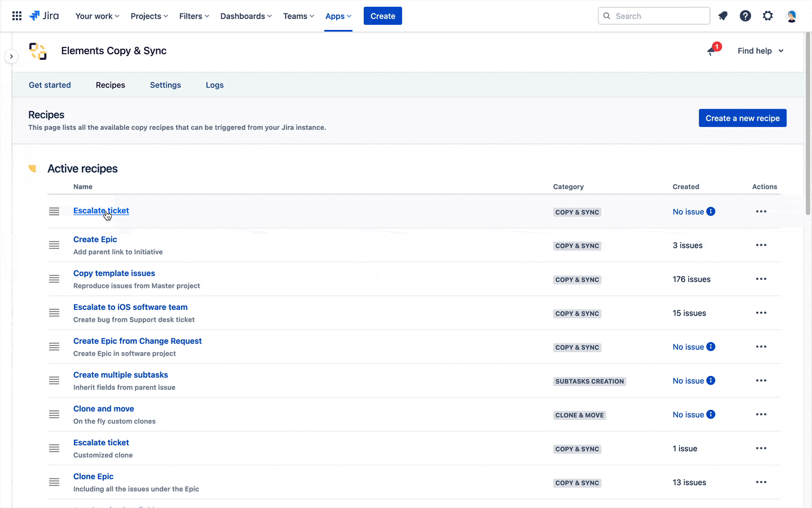Expand the collapsed left sidebar
Image resolution: width=812 pixels, height=508 pixels.
tap(11, 56)
